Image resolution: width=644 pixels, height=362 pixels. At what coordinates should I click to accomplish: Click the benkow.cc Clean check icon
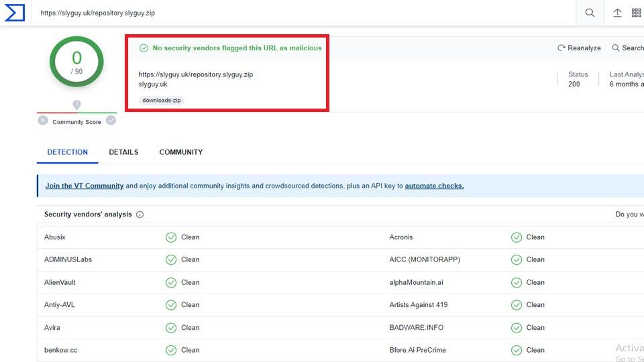(x=171, y=350)
